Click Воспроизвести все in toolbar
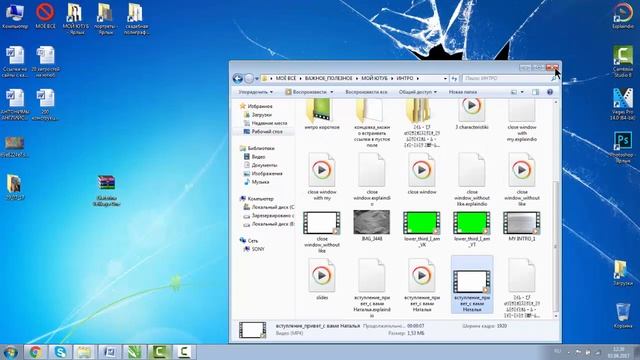The width and height of the screenshot is (640, 360). (x=366, y=92)
